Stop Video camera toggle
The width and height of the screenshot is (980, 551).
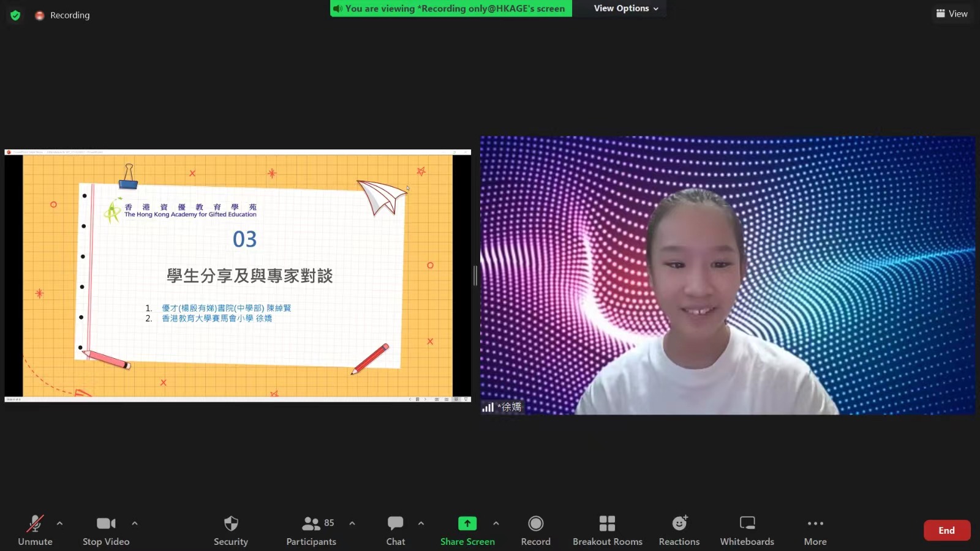pos(106,530)
